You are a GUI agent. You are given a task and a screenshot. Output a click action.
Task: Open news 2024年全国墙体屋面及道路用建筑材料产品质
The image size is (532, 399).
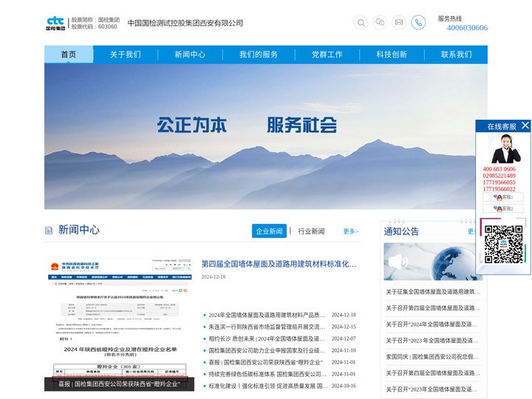pos(267,316)
